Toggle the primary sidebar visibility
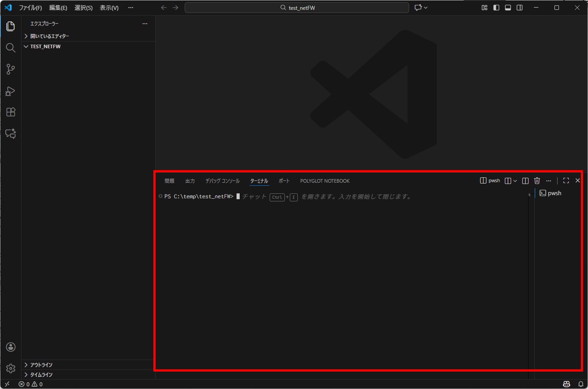588x389 pixels. tap(496, 7)
